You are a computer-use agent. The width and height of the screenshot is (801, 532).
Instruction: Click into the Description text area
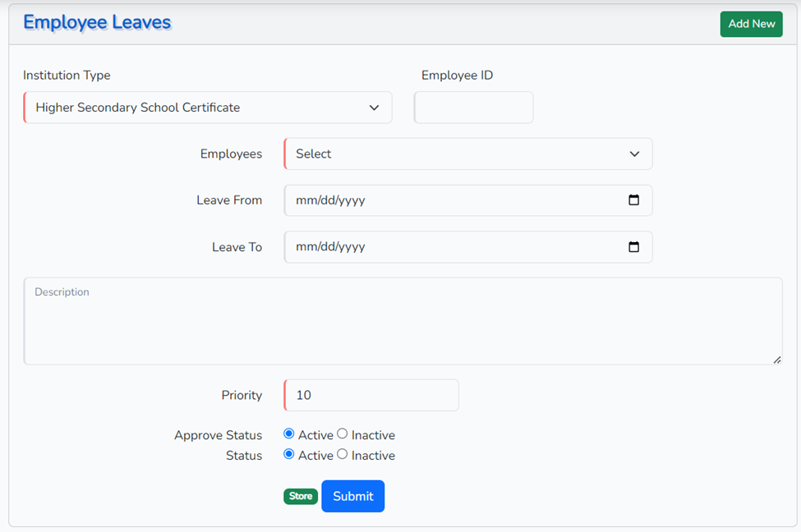click(403, 324)
